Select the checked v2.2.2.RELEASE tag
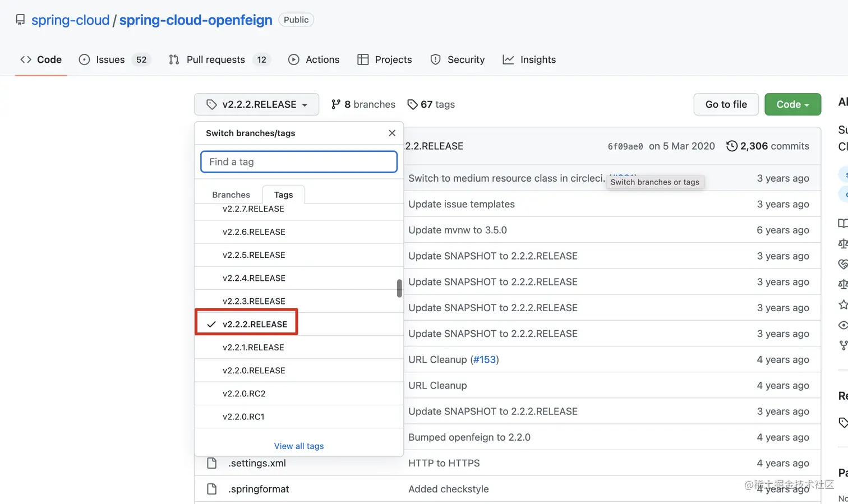848x504 pixels. pyautogui.click(x=255, y=324)
